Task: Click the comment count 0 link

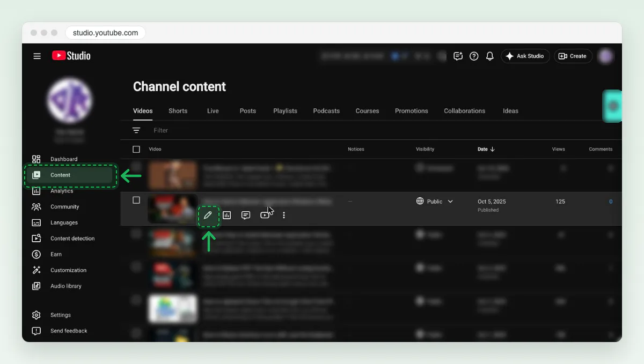Action: 611,202
